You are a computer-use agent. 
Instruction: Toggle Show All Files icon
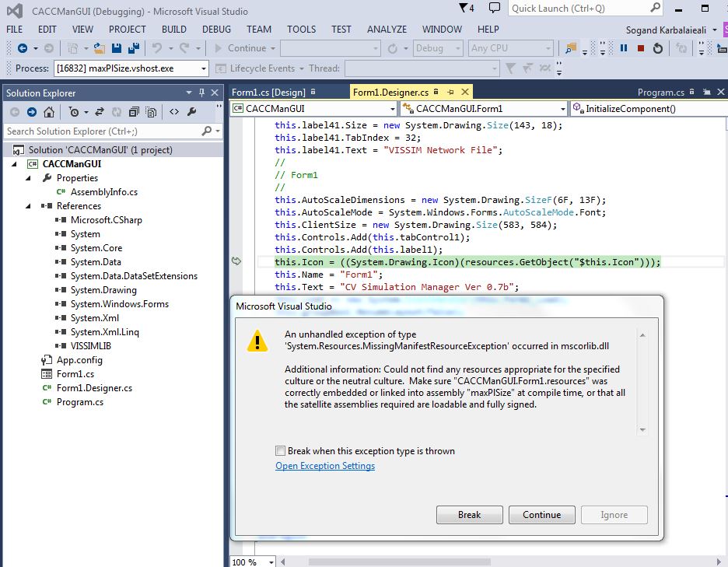[x=151, y=112]
